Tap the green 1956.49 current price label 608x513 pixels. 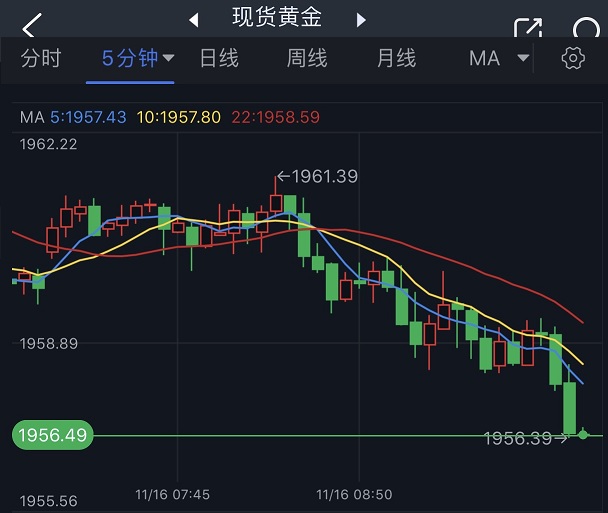coord(51,435)
